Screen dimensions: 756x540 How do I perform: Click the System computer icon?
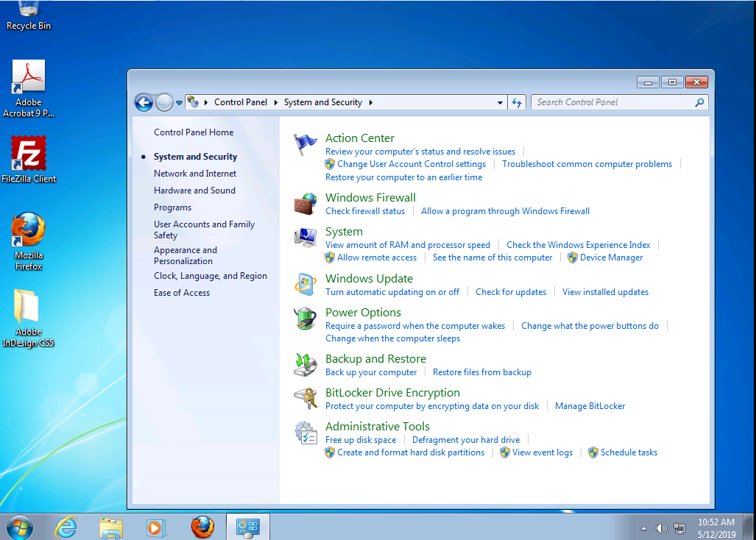pos(305,238)
